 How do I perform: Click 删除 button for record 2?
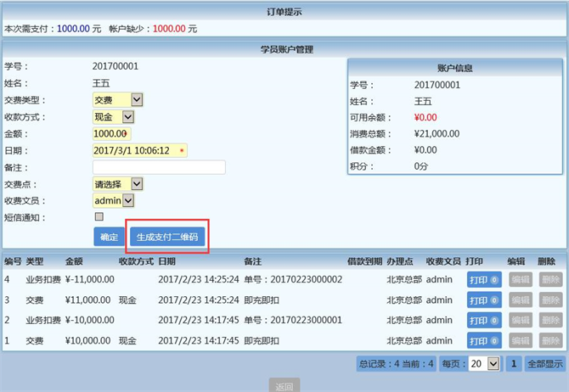pyautogui.click(x=550, y=320)
